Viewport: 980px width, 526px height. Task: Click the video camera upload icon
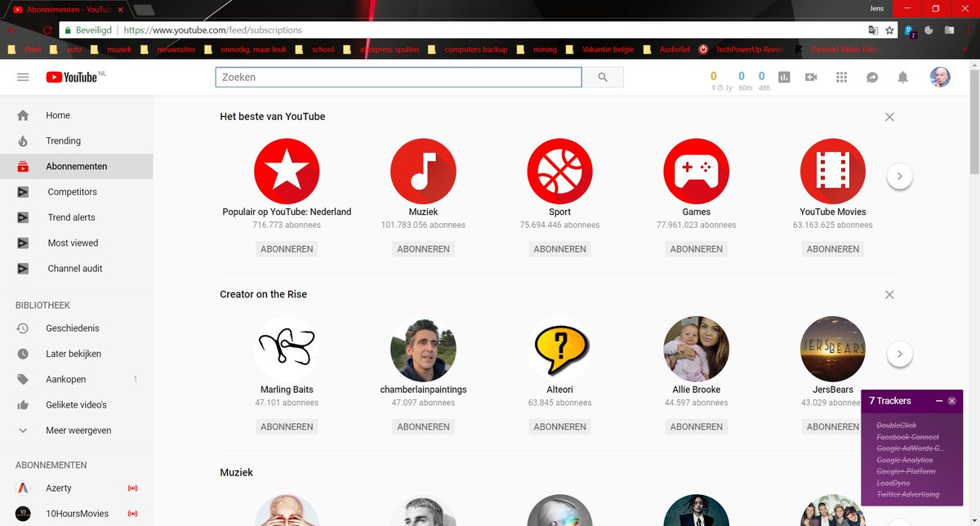pyautogui.click(x=811, y=77)
